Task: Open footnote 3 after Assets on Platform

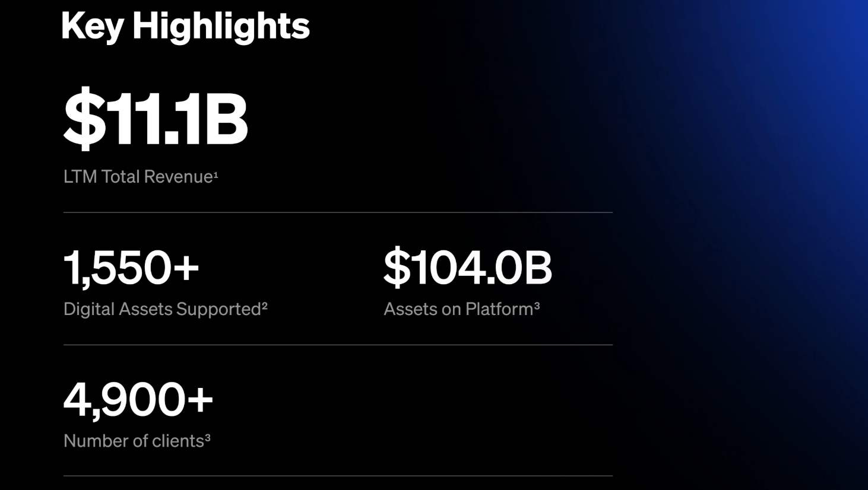Action: pos(537,306)
